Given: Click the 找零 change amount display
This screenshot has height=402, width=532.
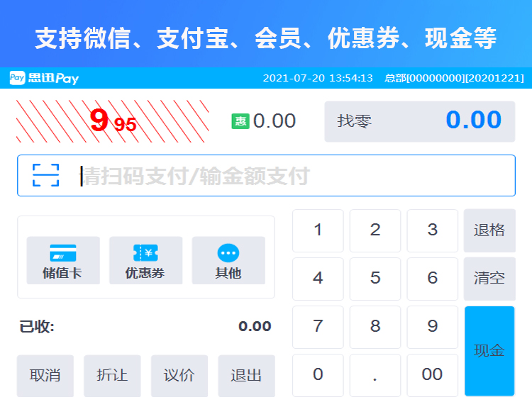Looking at the screenshot, I should pyautogui.click(x=419, y=121).
